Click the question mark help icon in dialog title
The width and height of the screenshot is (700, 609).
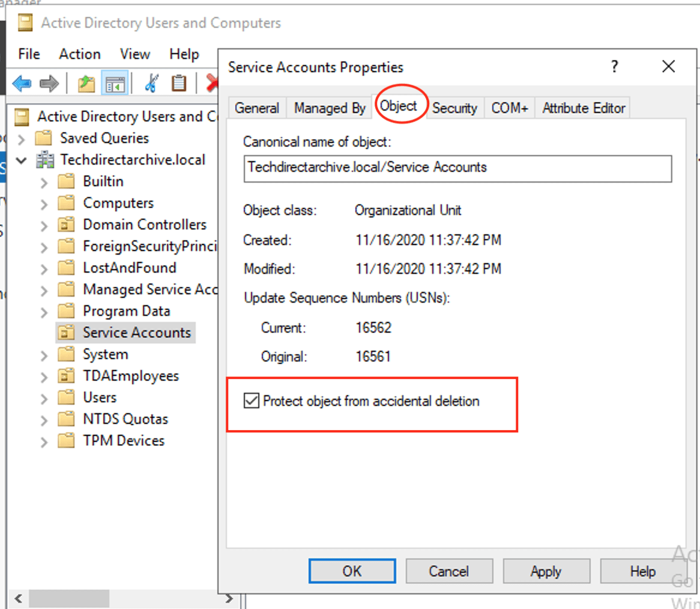614,67
